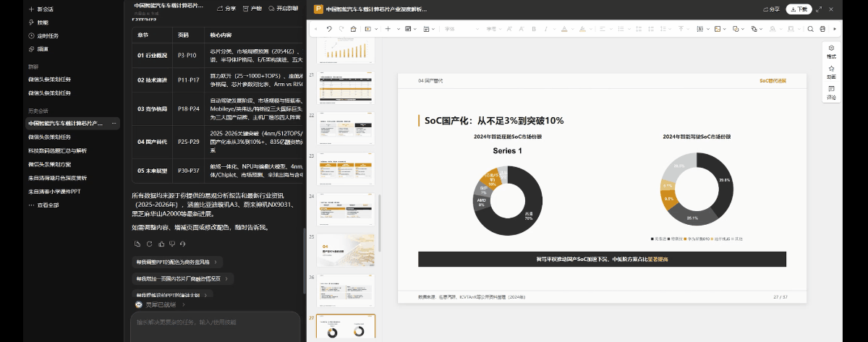Open more options on 中国智能汽车 history item
Image resolution: width=868 pixels, height=342 pixels.
click(x=114, y=124)
